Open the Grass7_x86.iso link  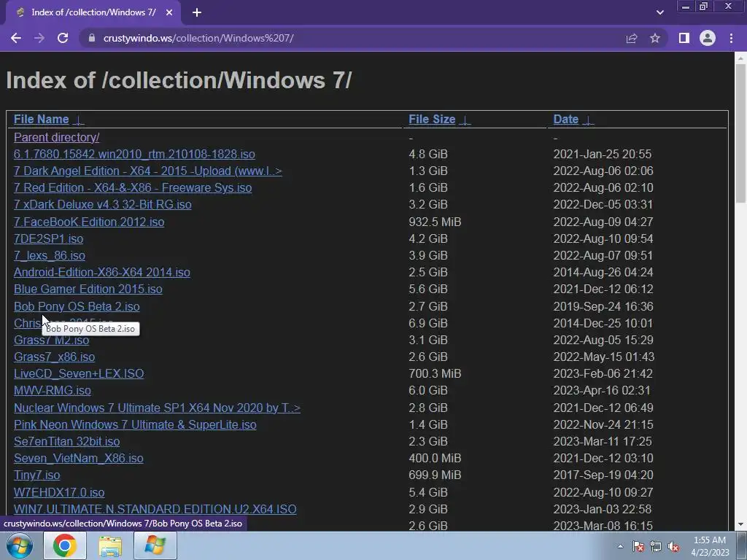[54, 357]
